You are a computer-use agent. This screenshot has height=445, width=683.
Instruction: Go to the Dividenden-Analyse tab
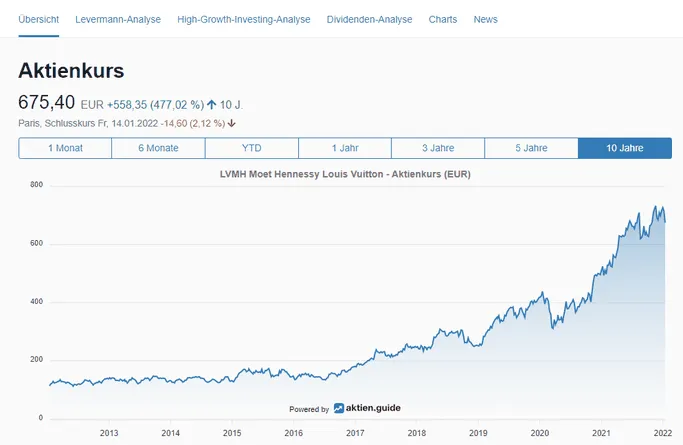tap(369, 20)
